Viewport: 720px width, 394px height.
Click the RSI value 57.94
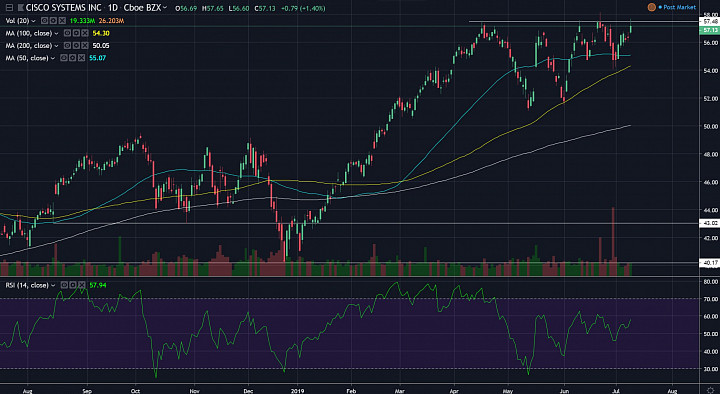[98, 285]
